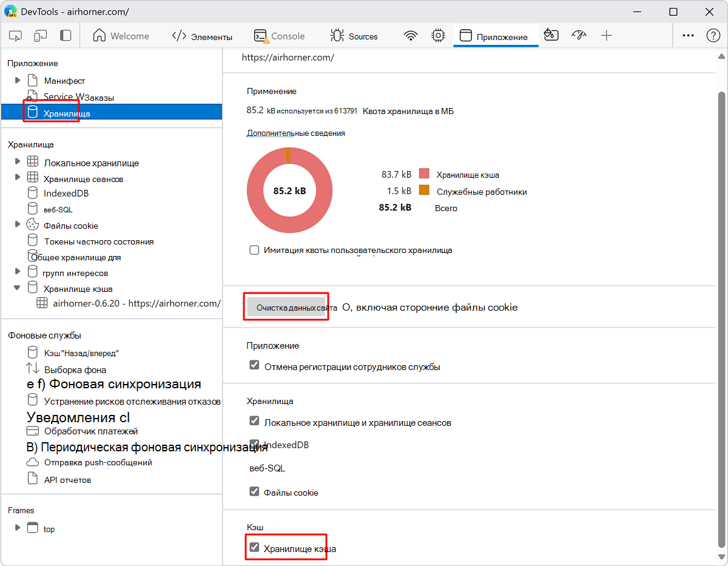728x566 pixels.
Task: Collapse the Хранилище кэша tree node
Action: (x=18, y=289)
